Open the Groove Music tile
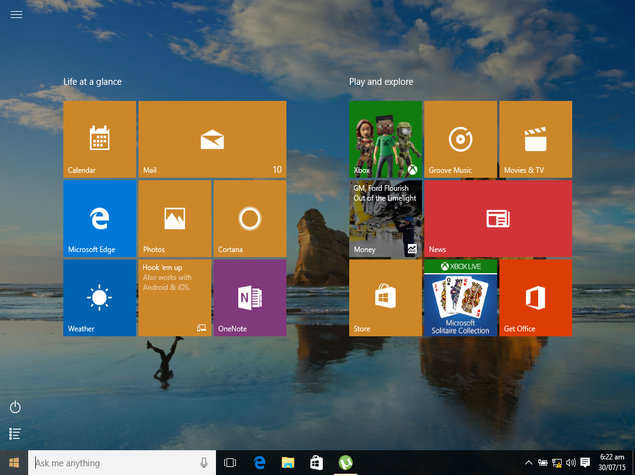This screenshot has height=475, width=635. tap(460, 139)
